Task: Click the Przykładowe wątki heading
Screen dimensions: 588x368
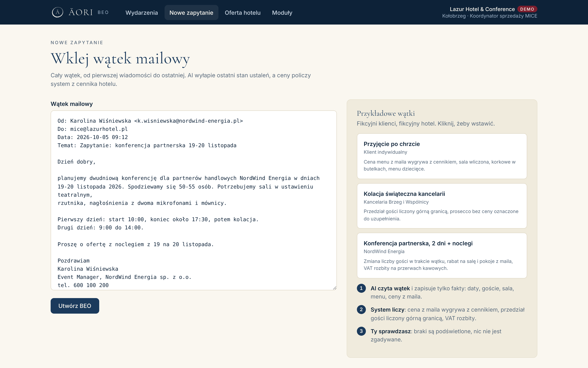Action: click(x=386, y=113)
